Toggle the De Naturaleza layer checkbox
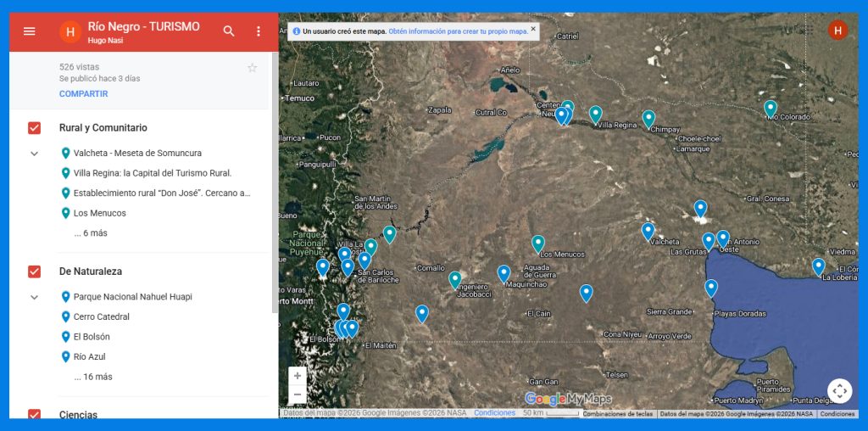868x431 pixels. pos(35,271)
